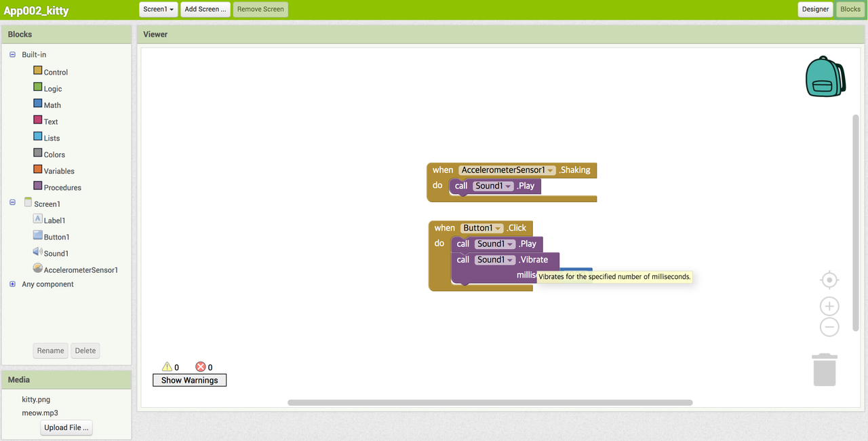Open the backpack icon in viewer

pyautogui.click(x=825, y=77)
